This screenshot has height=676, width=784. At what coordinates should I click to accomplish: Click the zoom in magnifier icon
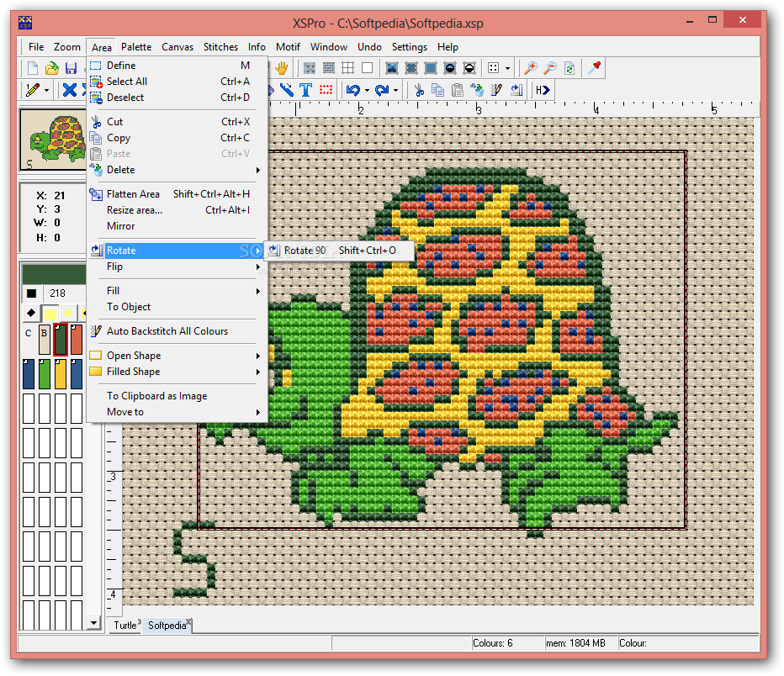pos(531,68)
